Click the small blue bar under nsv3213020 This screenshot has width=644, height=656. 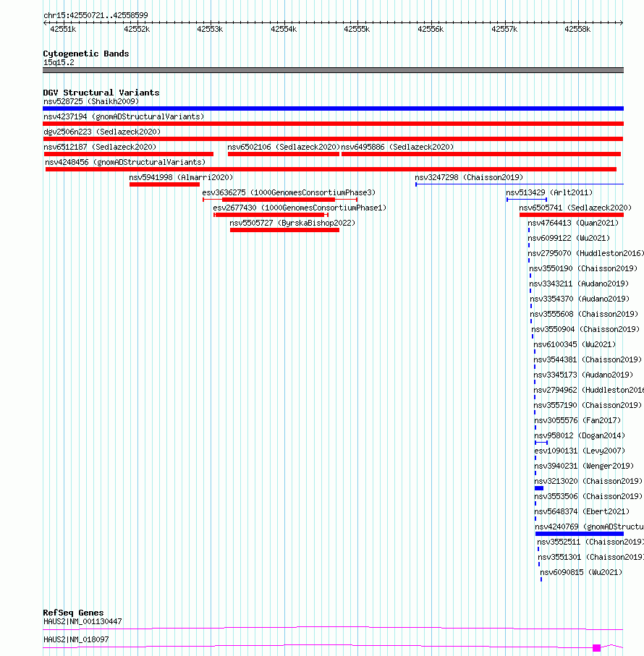pos(539,488)
